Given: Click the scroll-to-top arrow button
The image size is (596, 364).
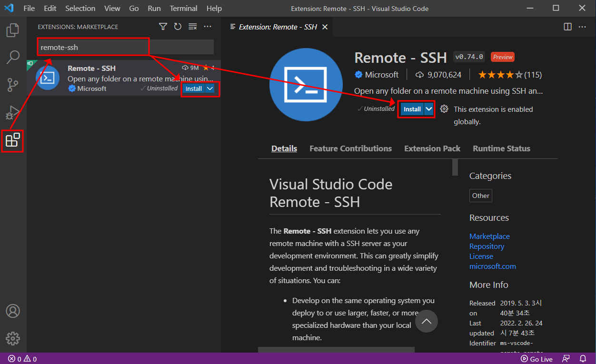Looking at the screenshot, I should [427, 321].
